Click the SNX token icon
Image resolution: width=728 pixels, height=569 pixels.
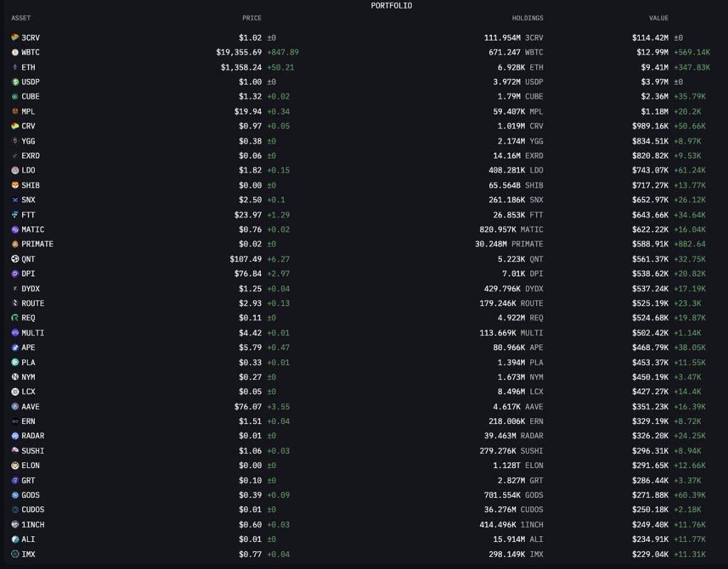click(x=15, y=200)
